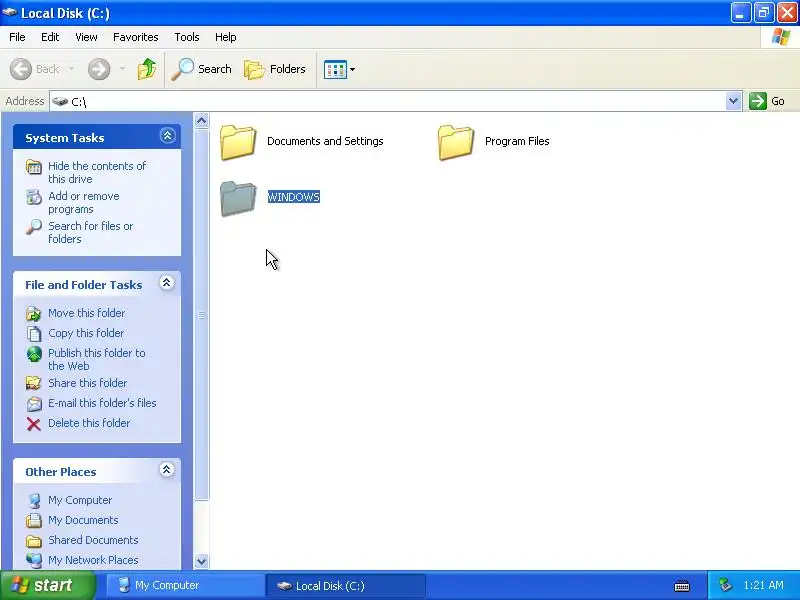The image size is (800, 600).
Task: Collapse the File and Folder Tasks panel
Action: (x=166, y=283)
